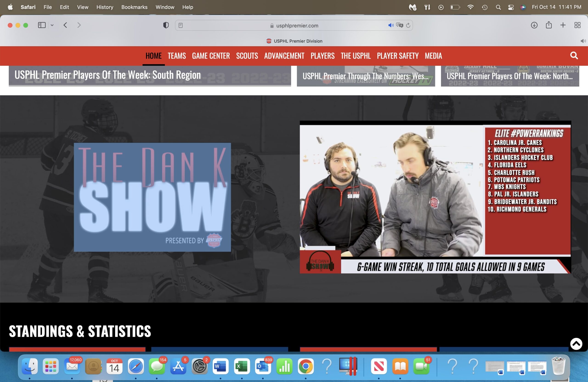Open Books from the Dock
The image size is (588, 382).
(x=400, y=366)
